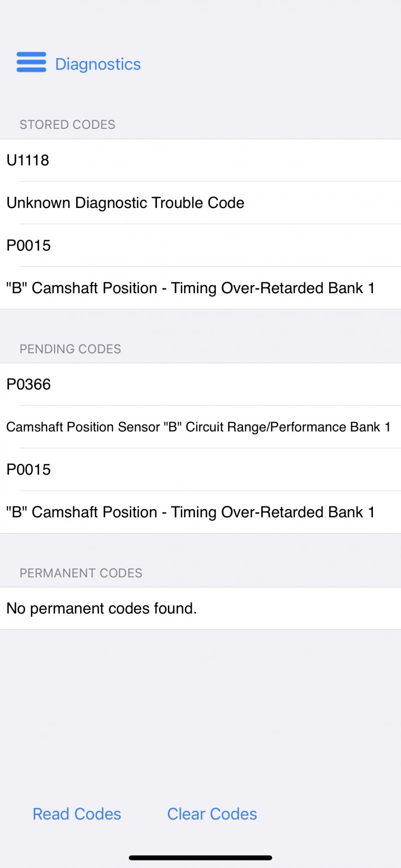Tap the blank area below the permanent codes list
Image resolution: width=401 pixels, height=868 pixels.
click(x=200, y=712)
